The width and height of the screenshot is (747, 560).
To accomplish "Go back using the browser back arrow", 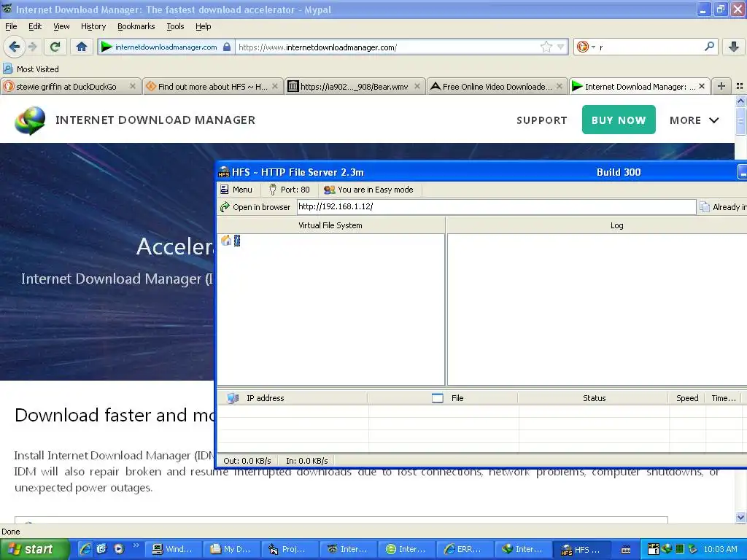I will [x=14, y=47].
